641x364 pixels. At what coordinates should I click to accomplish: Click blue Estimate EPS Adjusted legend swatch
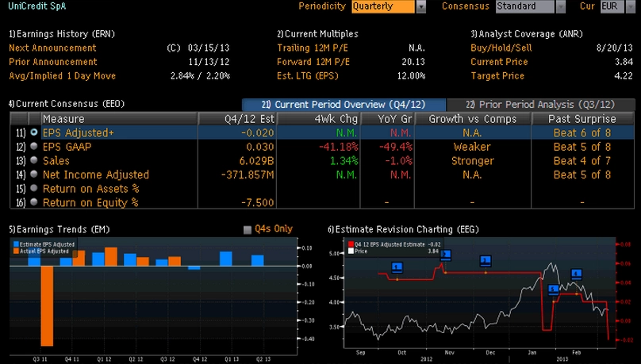16,244
